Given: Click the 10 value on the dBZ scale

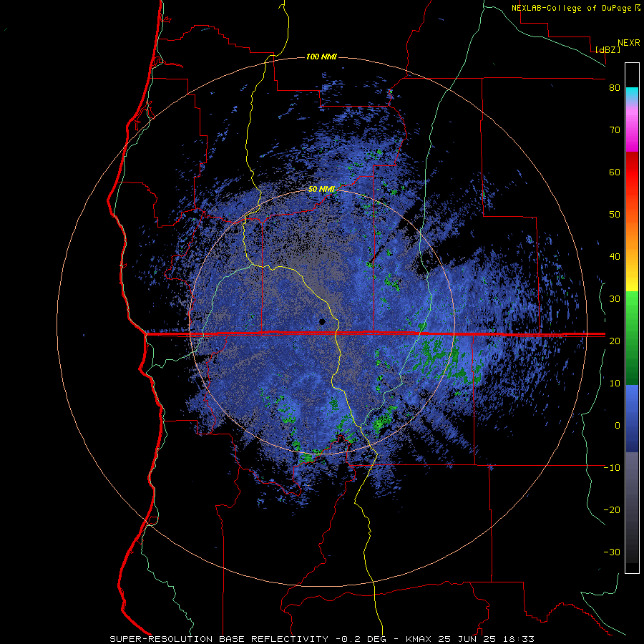Looking at the screenshot, I should 615,384.
